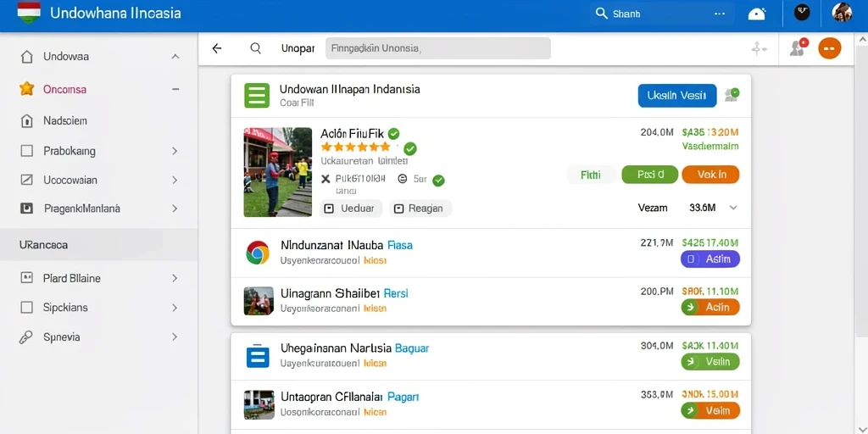
Task: Select URancaca section in the sidebar
Action: [98, 245]
